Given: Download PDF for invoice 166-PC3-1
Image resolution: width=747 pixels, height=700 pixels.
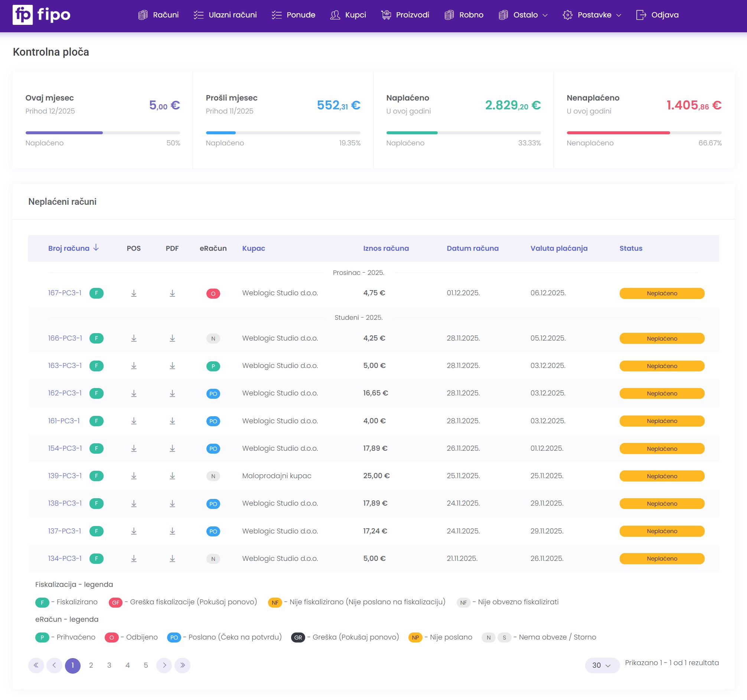Looking at the screenshot, I should click(x=172, y=338).
